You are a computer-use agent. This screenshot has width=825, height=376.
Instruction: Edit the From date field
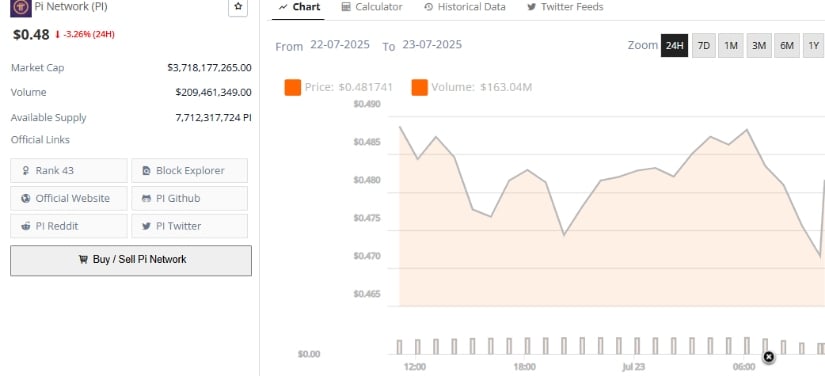340,45
